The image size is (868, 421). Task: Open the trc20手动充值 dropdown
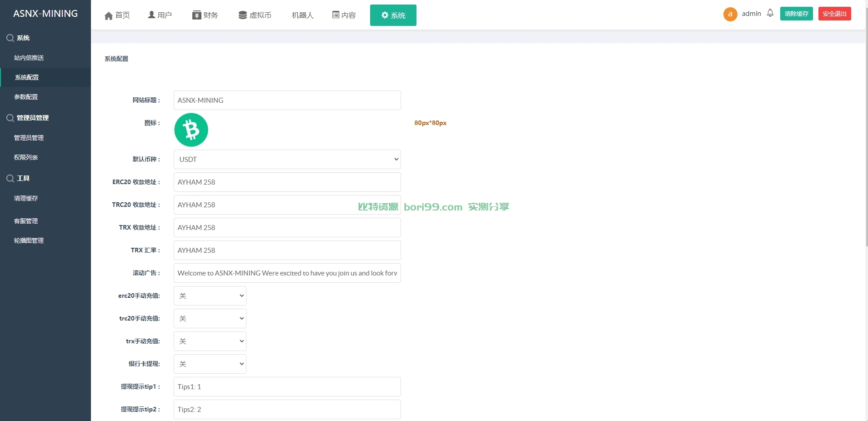(x=210, y=319)
